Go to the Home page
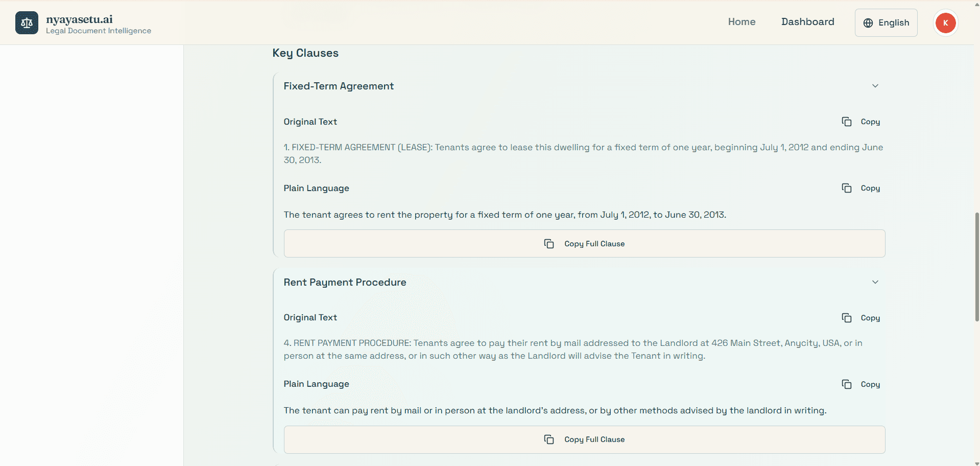The height and width of the screenshot is (466, 980). [x=742, y=22]
